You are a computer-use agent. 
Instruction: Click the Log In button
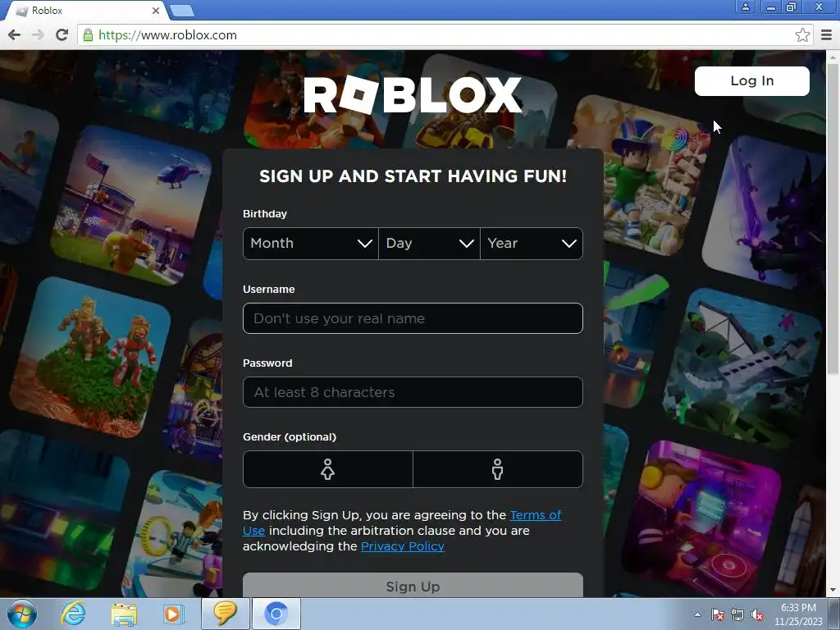pyautogui.click(x=751, y=81)
